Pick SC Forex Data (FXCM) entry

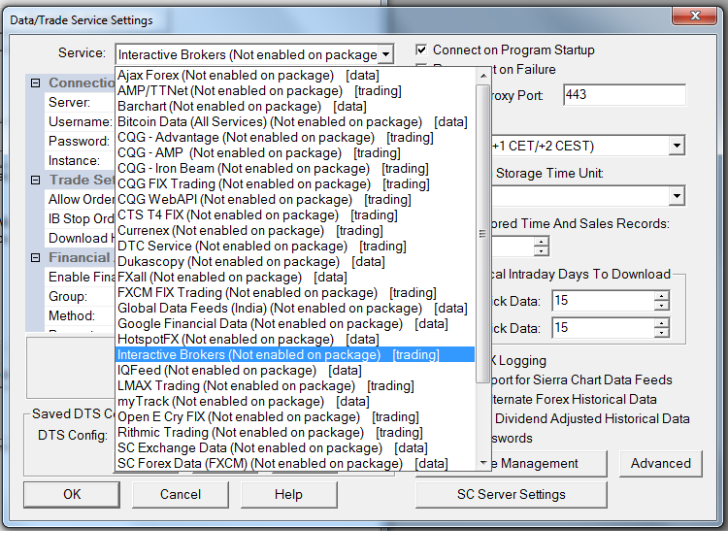(x=295, y=463)
